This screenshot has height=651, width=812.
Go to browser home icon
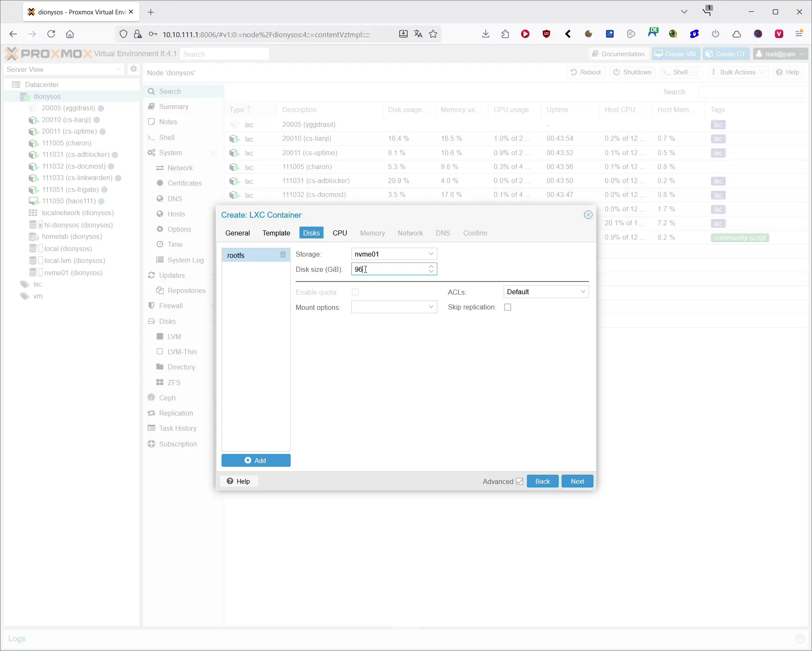tap(70, 34)
